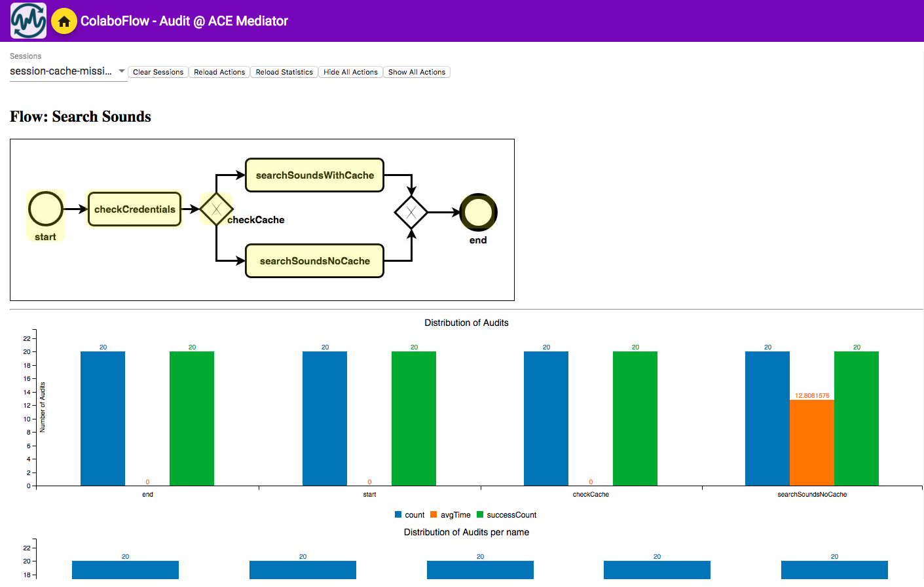
Task: Select the start event circle
Action: tap(46, 209)
